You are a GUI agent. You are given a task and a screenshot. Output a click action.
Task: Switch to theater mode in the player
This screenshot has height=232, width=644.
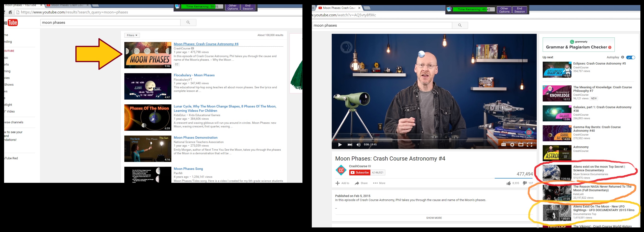point(521,144)
